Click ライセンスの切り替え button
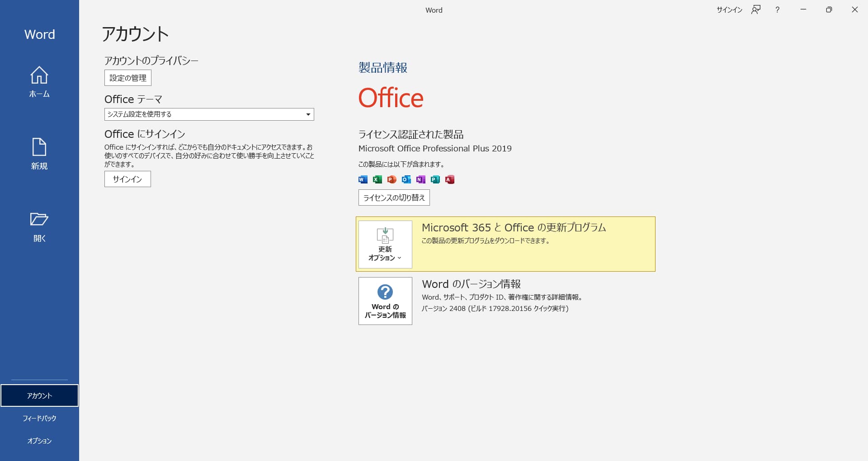 394,198
